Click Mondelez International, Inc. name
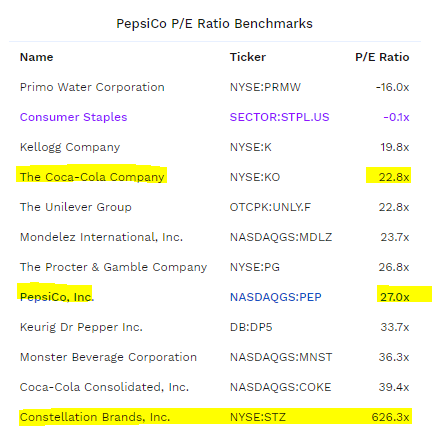 click(x=101, y=237)
